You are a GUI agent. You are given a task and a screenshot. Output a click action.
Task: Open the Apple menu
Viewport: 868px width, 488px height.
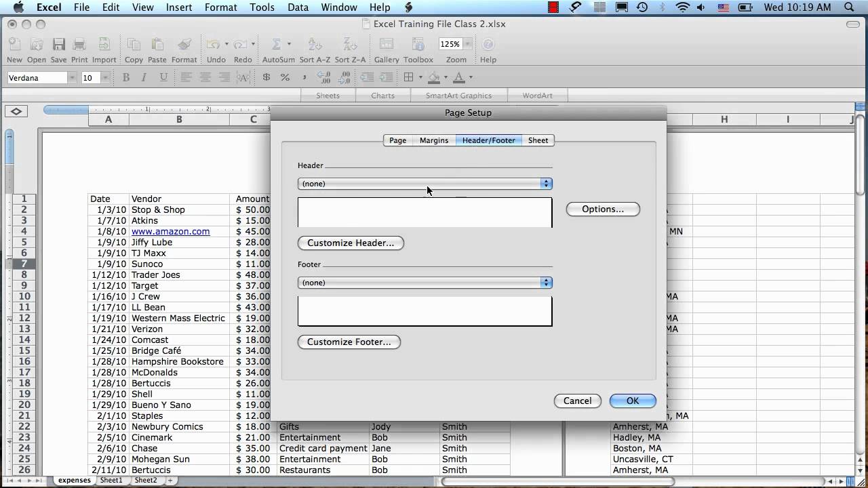(18, 7)
